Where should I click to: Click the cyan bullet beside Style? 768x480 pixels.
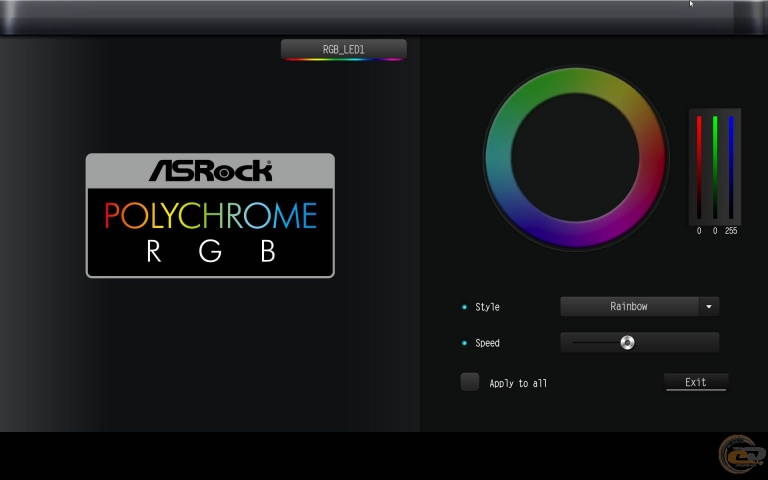coord(464,307)
